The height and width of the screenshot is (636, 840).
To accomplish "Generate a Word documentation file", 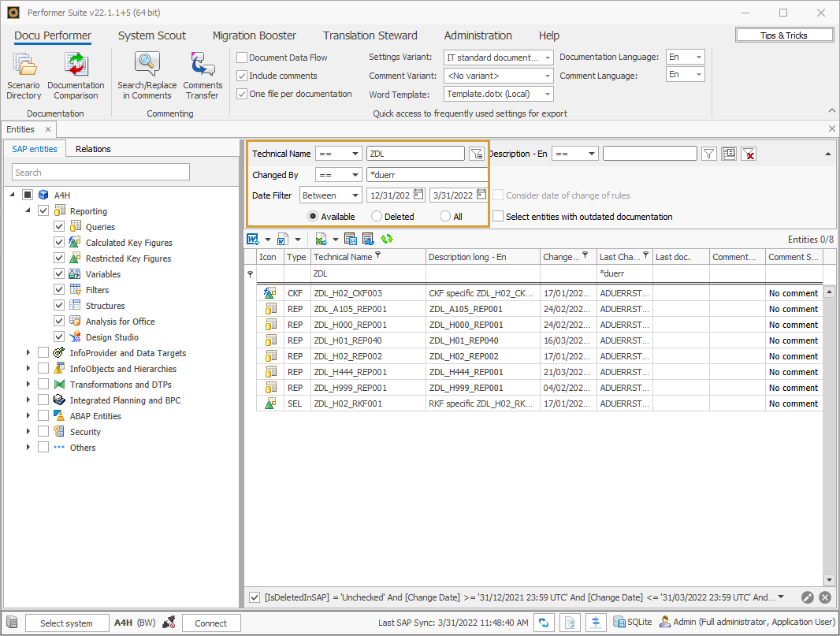I will point(253,238).
